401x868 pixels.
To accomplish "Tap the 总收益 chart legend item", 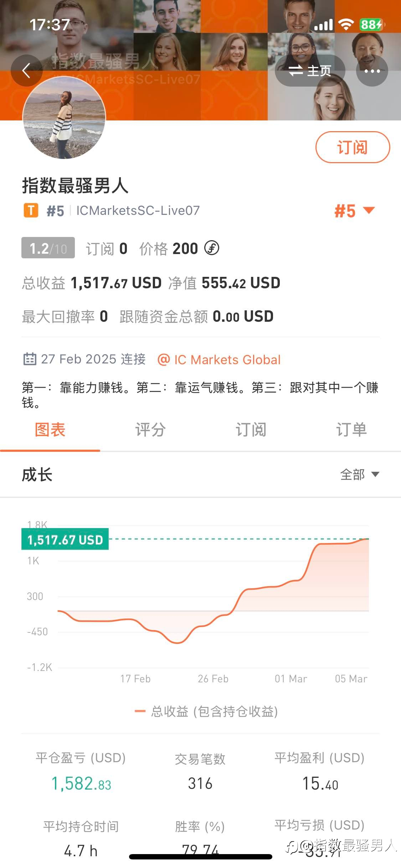I will pos(206,711).
